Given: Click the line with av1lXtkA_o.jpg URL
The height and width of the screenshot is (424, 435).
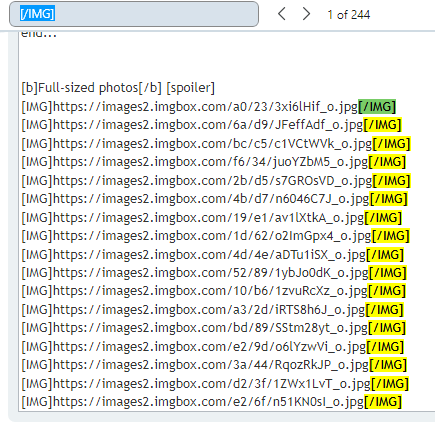Looking at the screenshot, I should coord(212,218).
